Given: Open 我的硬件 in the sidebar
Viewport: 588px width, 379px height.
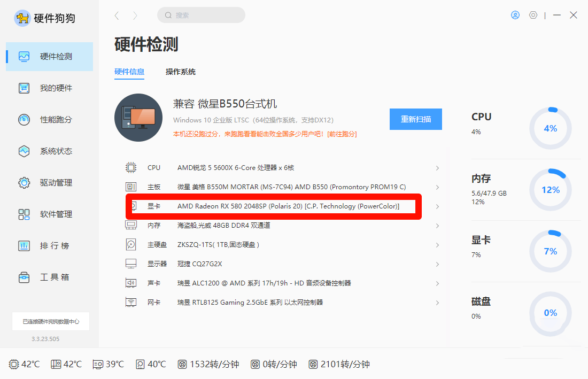Looking at the screenshot, I should [50, 88].
